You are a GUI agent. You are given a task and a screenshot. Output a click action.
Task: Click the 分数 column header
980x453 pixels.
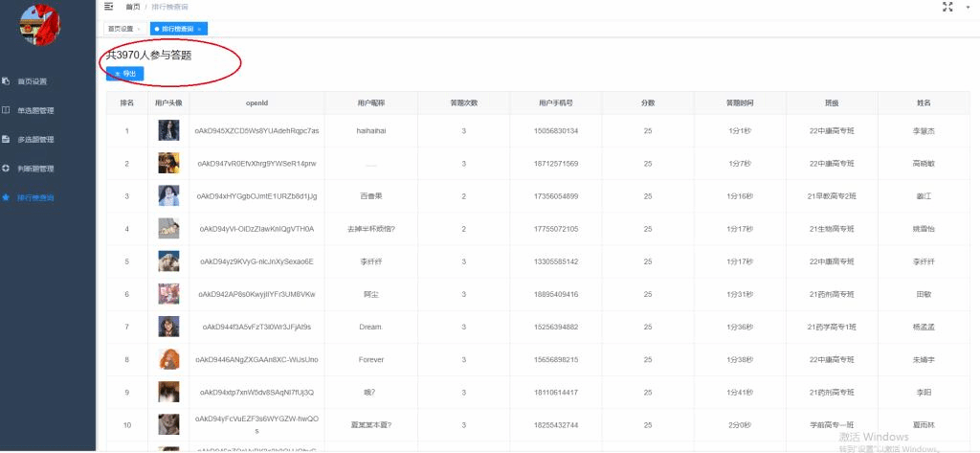click(648, 102)
